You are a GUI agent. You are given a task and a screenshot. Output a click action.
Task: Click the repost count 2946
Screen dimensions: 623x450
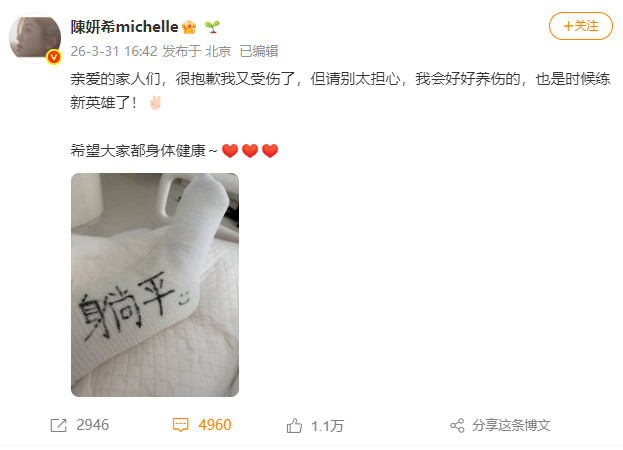pyautogui.click(x=93, y=425)
